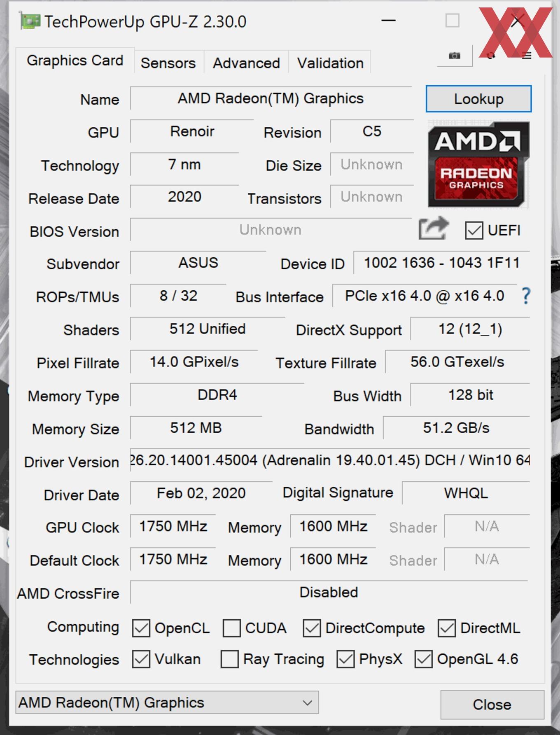Toggle the CUDA checkbox
The height and width of the screenshot is (735, 560).
232,628
